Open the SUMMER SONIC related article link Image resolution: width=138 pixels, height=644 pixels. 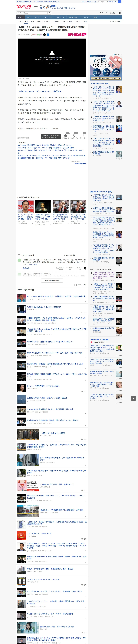tap(46, 145)
